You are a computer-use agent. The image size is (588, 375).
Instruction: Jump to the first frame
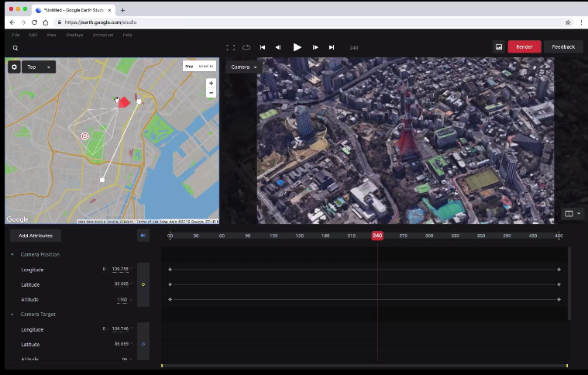(263, 47)
